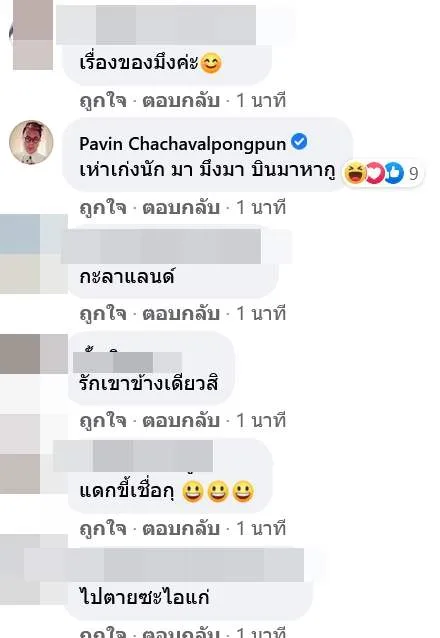Click the thumbs-up reaction icon on Pavin's comment
Screen dimensions: 440x638
coord(393,173)
